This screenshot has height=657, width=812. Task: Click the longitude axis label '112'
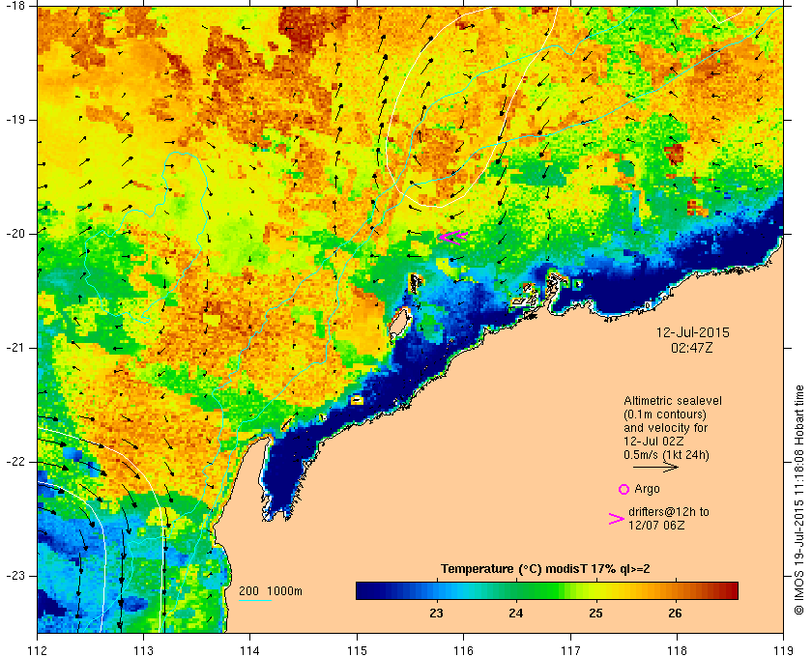coord(38,649)
